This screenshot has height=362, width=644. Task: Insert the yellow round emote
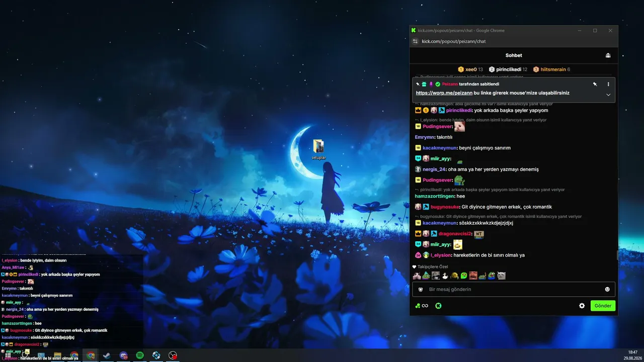[454, 276]
